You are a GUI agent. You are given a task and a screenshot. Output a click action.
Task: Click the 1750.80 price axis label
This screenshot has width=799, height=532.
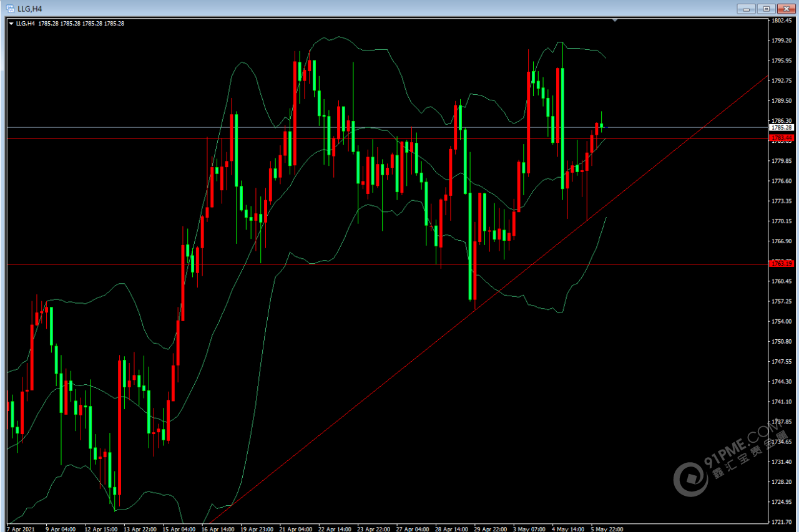click(x=782, y=341)
